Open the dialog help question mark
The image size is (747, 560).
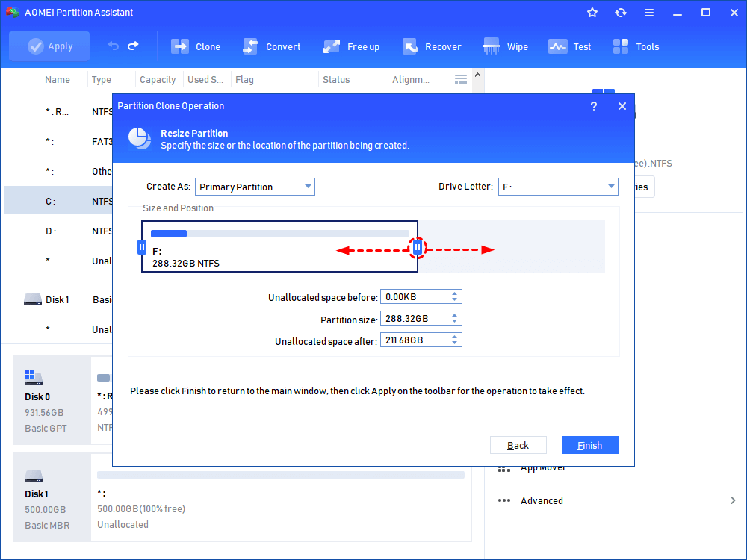click(594, 106)
